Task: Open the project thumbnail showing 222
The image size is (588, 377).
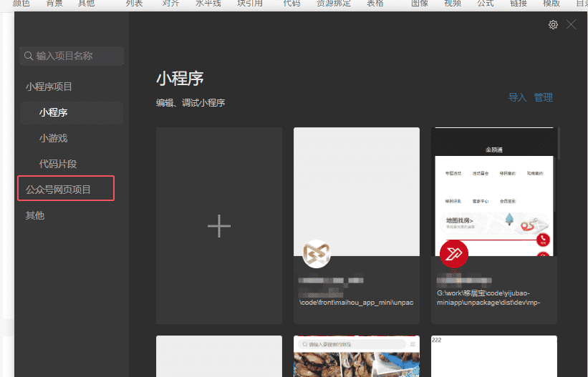Action: (494, 356)
